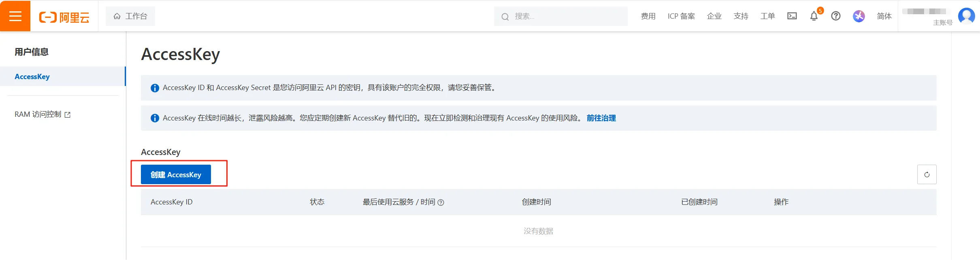The image size is (980, 260).
Task: Click the 创建时间 column header
Action: (x=537, y=202)
